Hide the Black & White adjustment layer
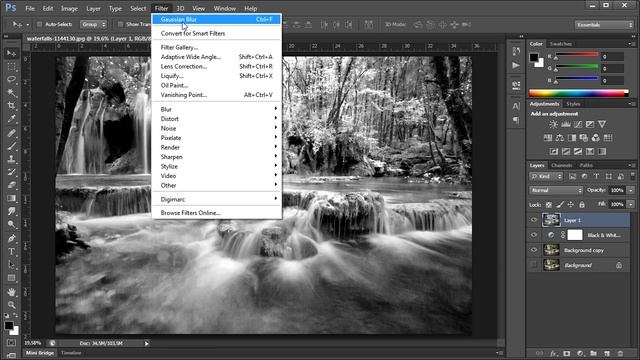640x360 pixels. (x=534, y=235)
